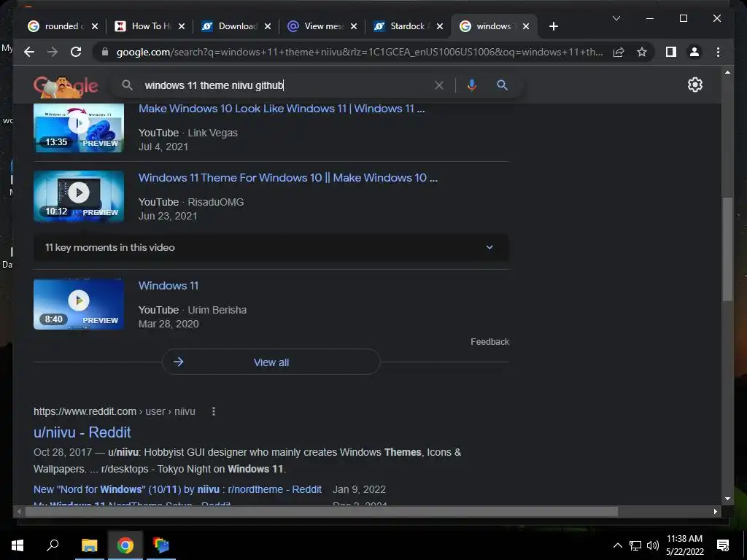Open the Windows Start menu
Viewport: 747px width, 560px height.
[x=18, y=545]
